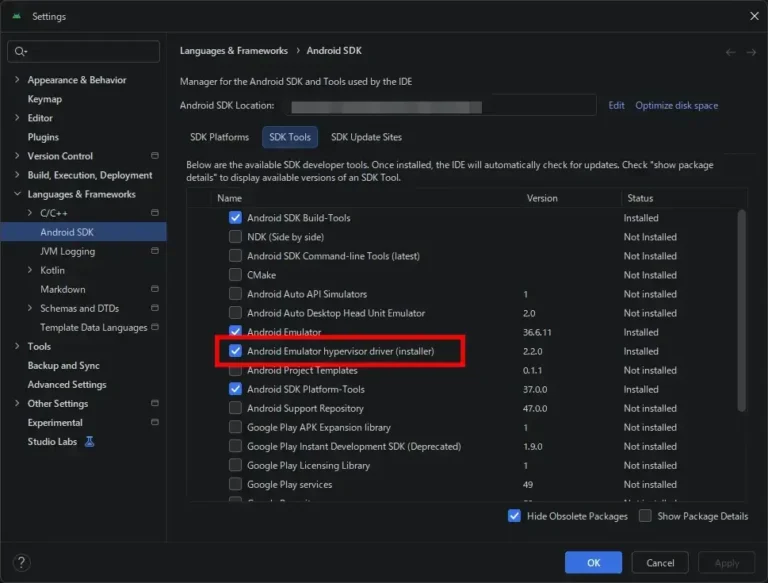Click the help question mark icon
The image size is (768, 583).
tap(21, 562)
